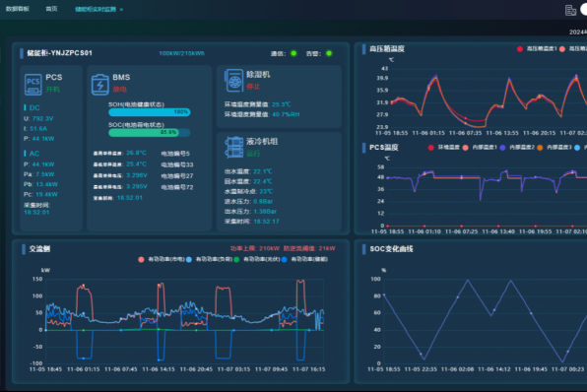587x392 pixels.
Task: Switch to the 首页 tab
Action: pyautogui.click(x=51, y=9)
